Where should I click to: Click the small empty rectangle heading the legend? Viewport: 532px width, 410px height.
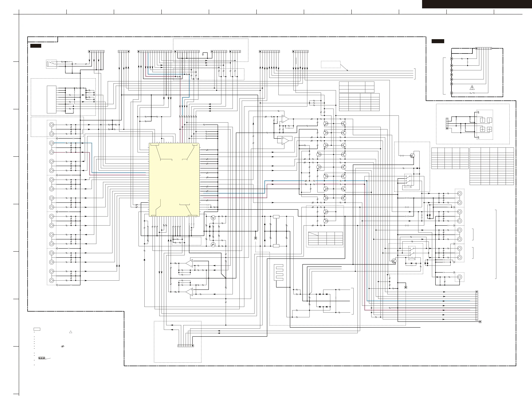37,329
